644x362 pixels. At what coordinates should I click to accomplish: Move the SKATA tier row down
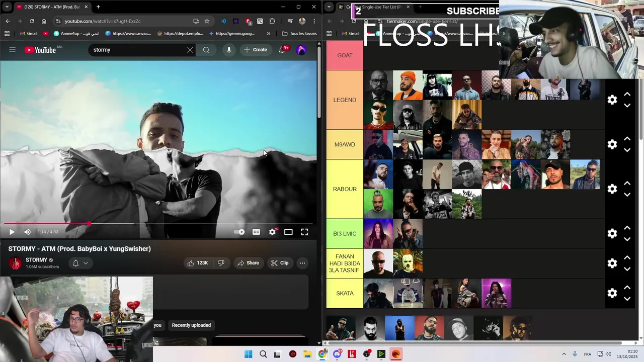click(x=627, y=299)
